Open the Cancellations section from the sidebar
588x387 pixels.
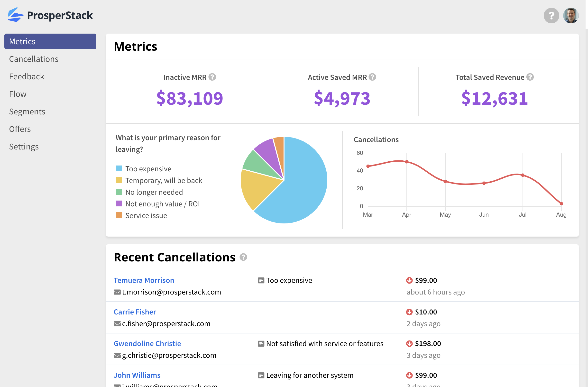[x=34, y=59]
